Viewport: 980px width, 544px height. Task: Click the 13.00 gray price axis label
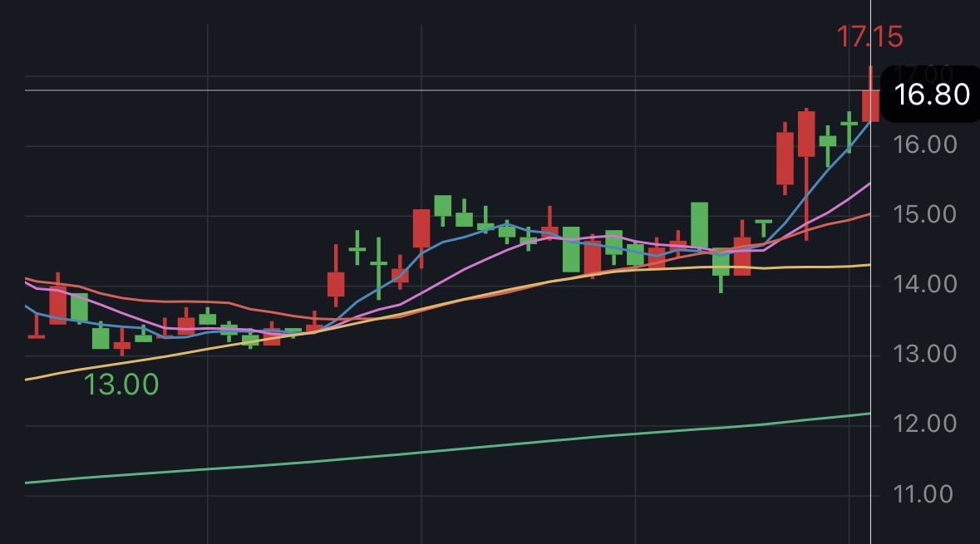pos(925,355)
